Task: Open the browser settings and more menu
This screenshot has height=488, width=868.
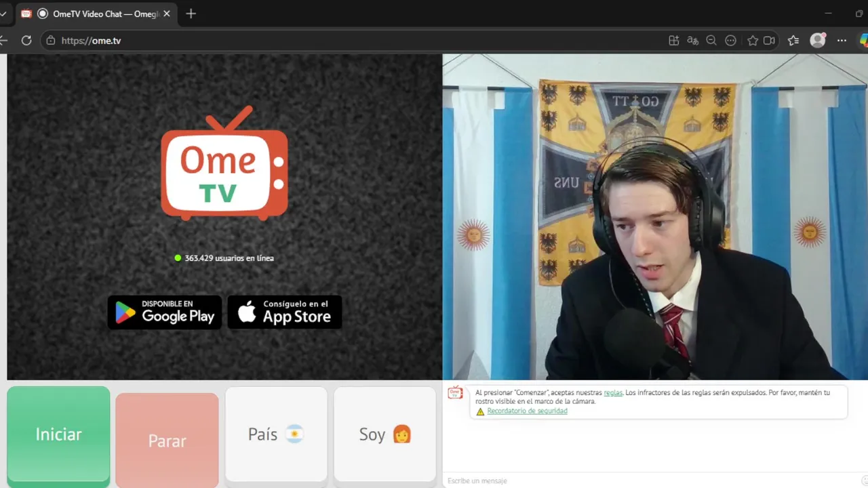Action: pyautogui.click(x=842, y=41)
